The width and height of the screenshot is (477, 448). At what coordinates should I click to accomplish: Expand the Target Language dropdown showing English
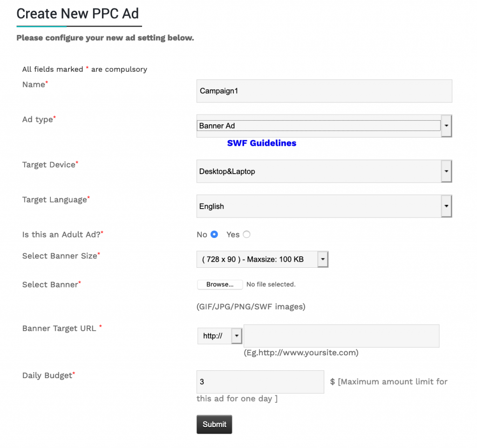324,206
